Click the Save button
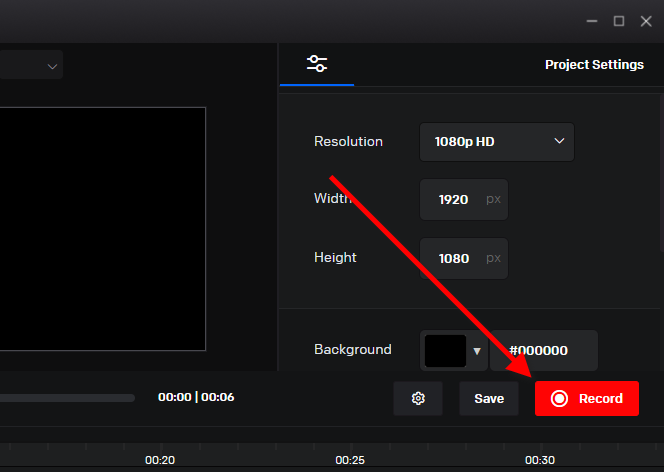This screenshot has width=664, height=472. click(x=489, y=398)
